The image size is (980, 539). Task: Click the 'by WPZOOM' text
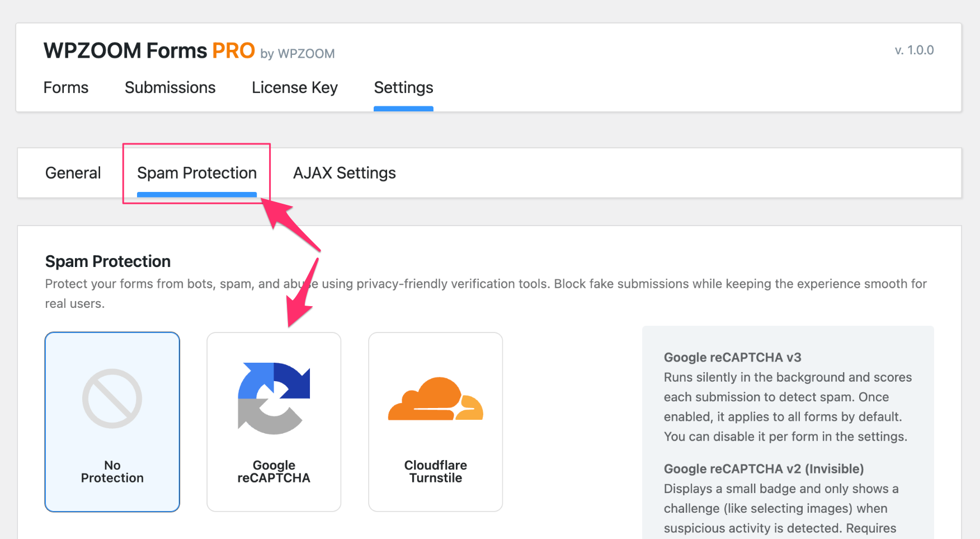coord(298,54)
